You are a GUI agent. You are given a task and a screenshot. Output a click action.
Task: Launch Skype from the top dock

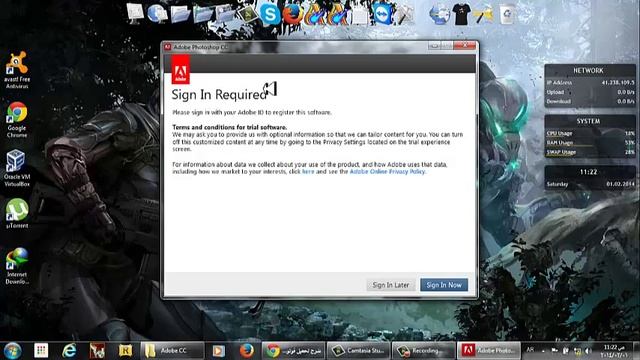pos(270,15)
